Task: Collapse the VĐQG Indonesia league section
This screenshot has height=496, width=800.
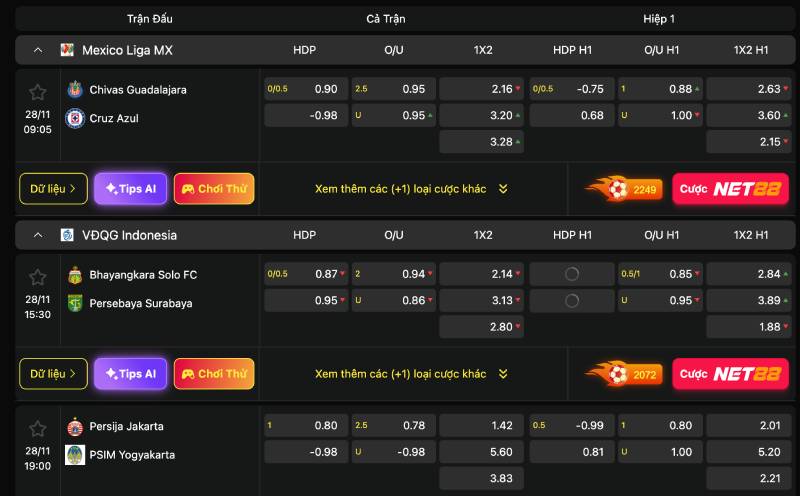Action: (x=38, y=235)
